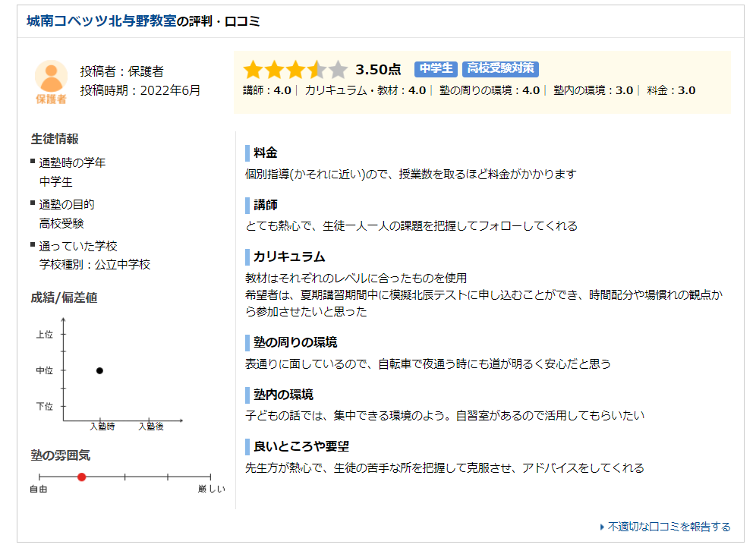
Task: Click the 教材はそれぞれのレベル comment line
Action: [356, 279]
